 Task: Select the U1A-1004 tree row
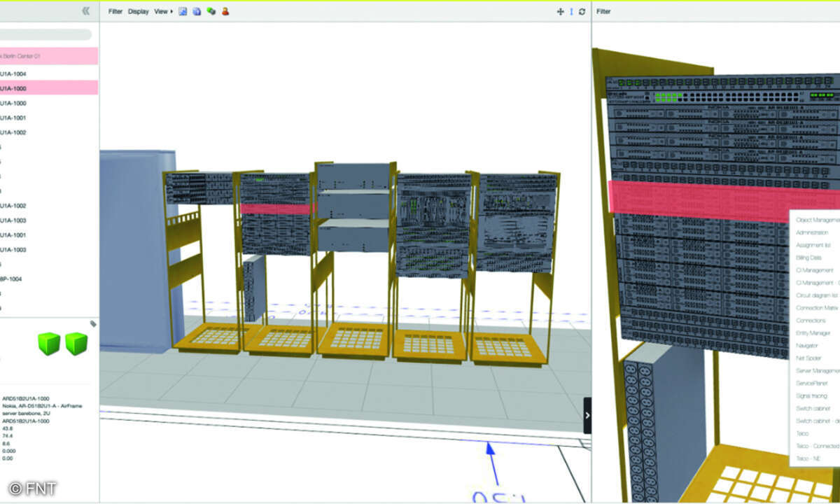49,73
